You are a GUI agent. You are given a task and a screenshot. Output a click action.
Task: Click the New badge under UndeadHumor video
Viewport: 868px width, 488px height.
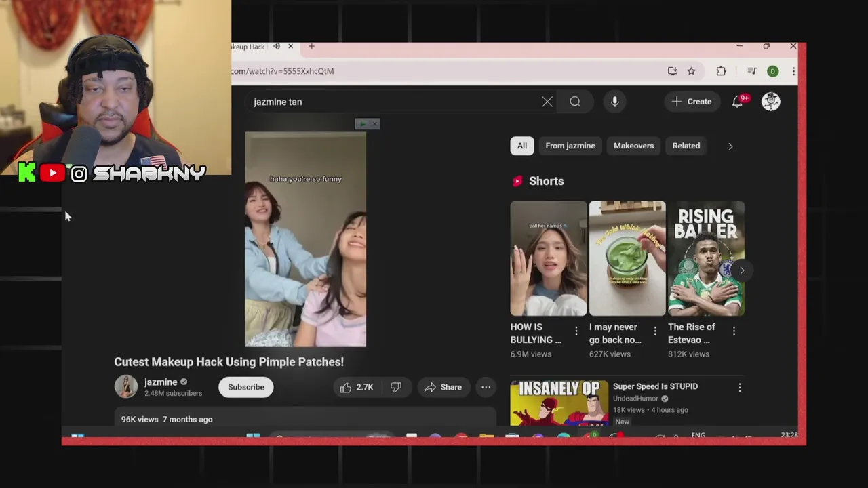[x=622, y=422]
